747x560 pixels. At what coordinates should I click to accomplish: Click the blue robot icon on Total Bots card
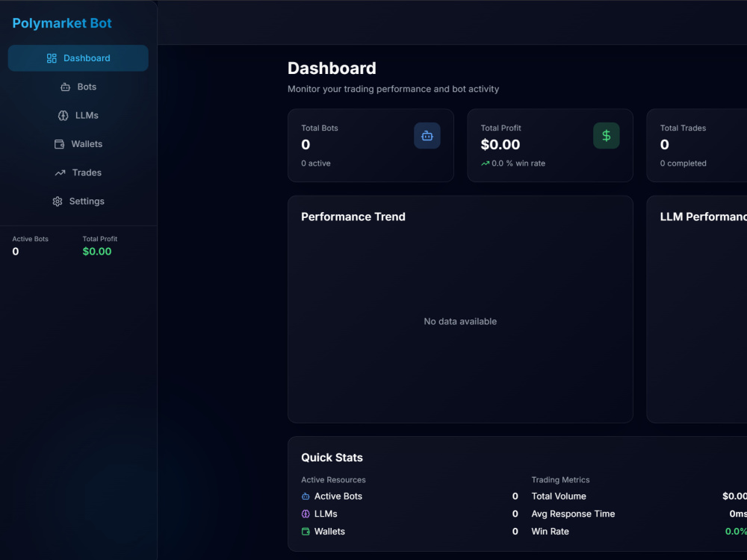pos(427,136)
